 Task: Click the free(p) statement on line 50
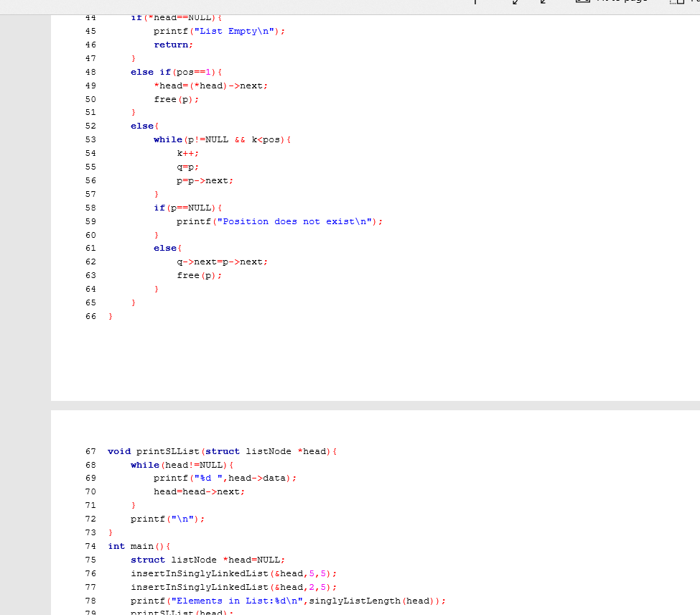tap(175, 99)
